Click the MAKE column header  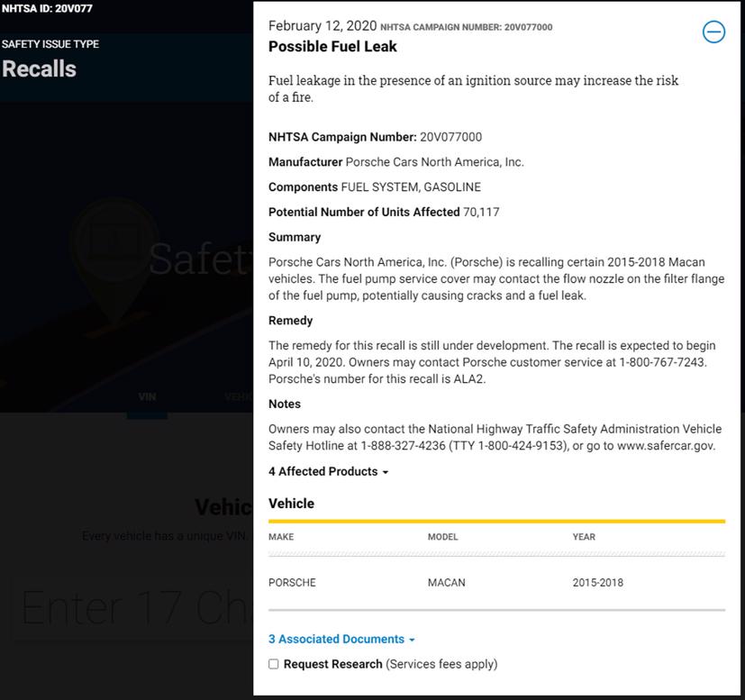(281, 537)
